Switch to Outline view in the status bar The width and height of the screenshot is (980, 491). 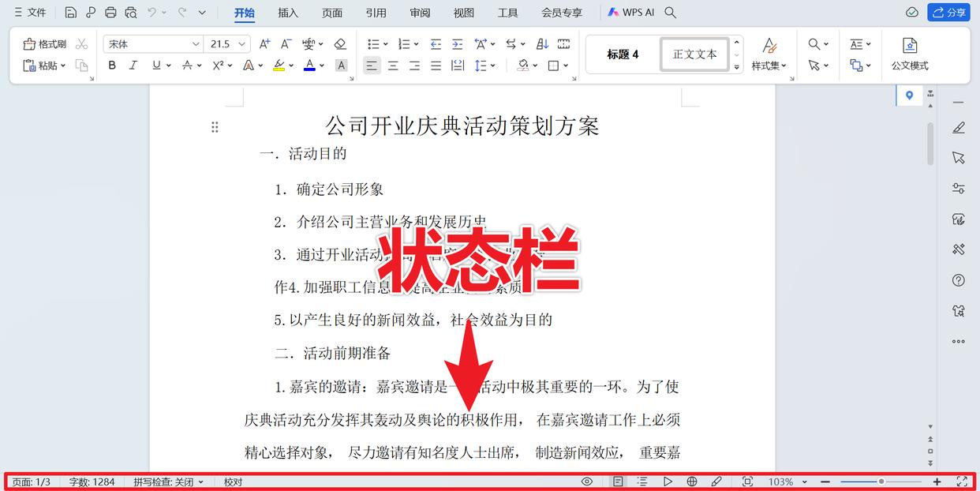[641, 481]
